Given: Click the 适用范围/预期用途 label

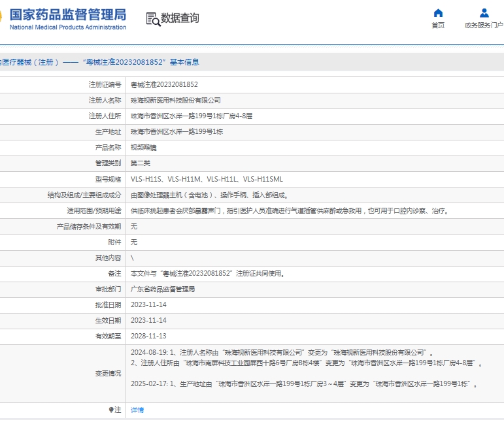Looking at the screenshot, I should (94, 211).
